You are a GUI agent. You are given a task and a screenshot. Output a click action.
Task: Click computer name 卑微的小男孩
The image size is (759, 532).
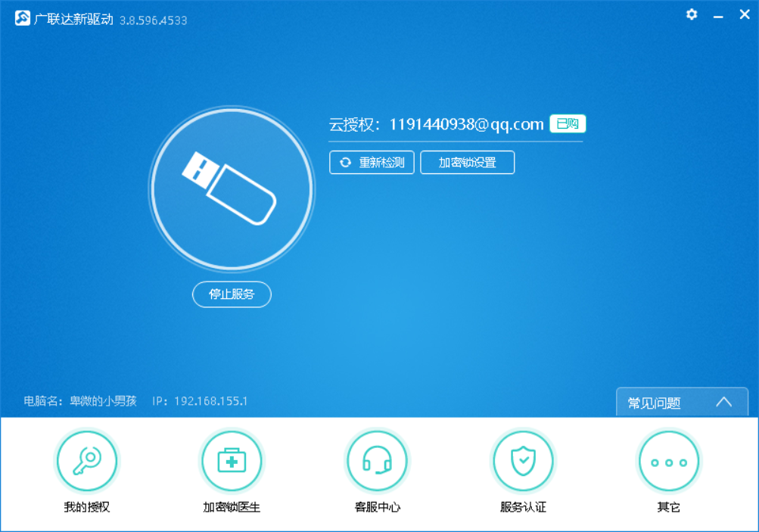pyautogui.click(x=103, y=401)
